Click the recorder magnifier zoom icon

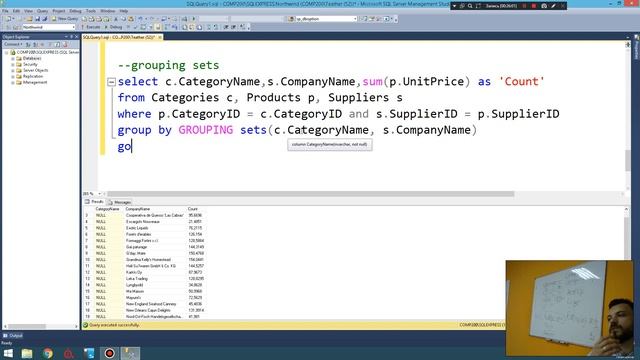point(470,6)
